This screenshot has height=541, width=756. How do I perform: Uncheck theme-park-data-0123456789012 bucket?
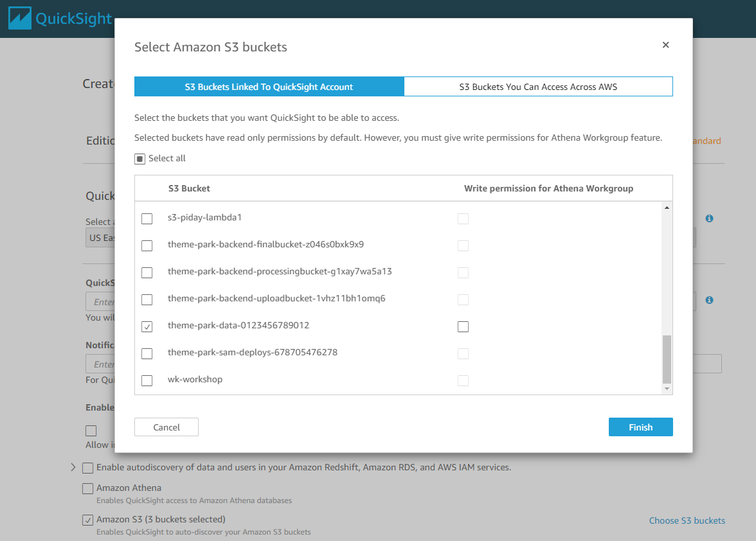click(x=147, y=326)
